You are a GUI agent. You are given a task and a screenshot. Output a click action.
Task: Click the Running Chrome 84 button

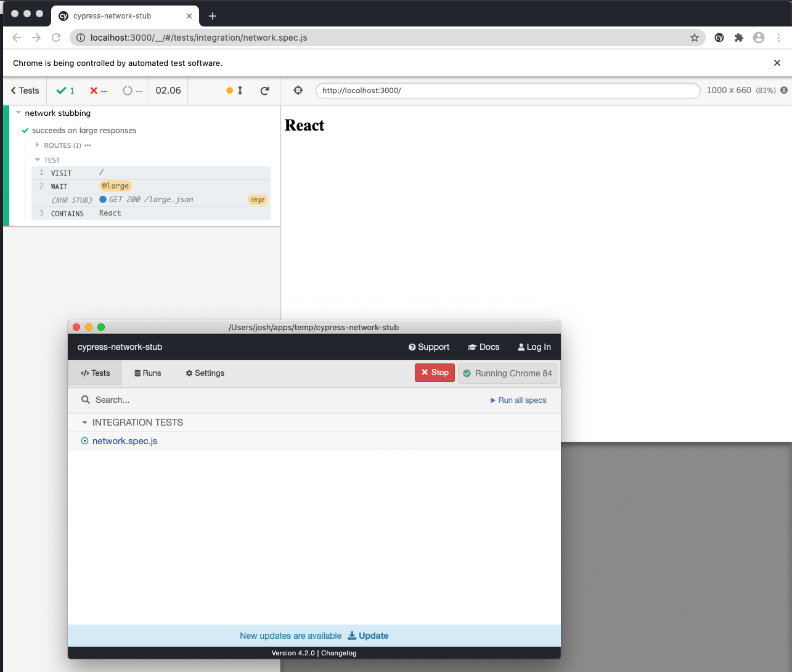[x=507, y=373]
